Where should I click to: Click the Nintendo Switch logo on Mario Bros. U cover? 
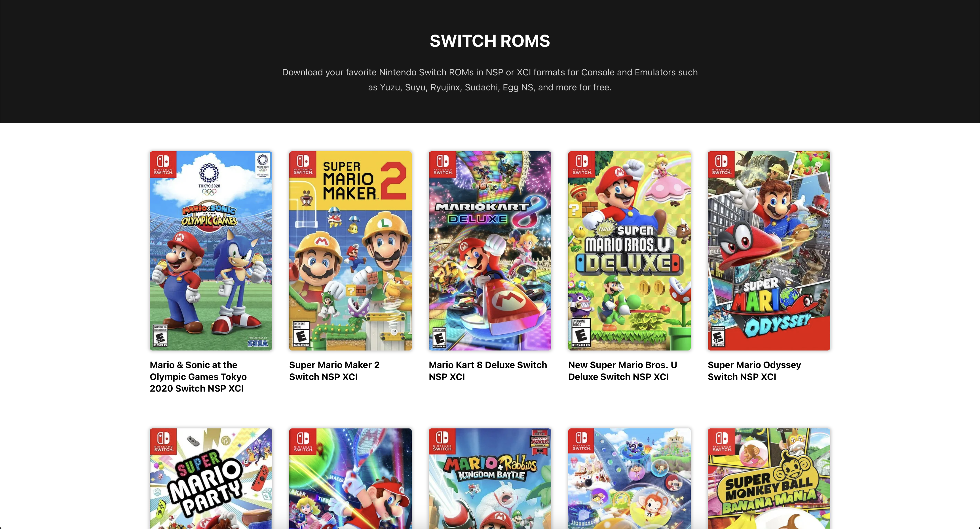click(x=582, y=165)
